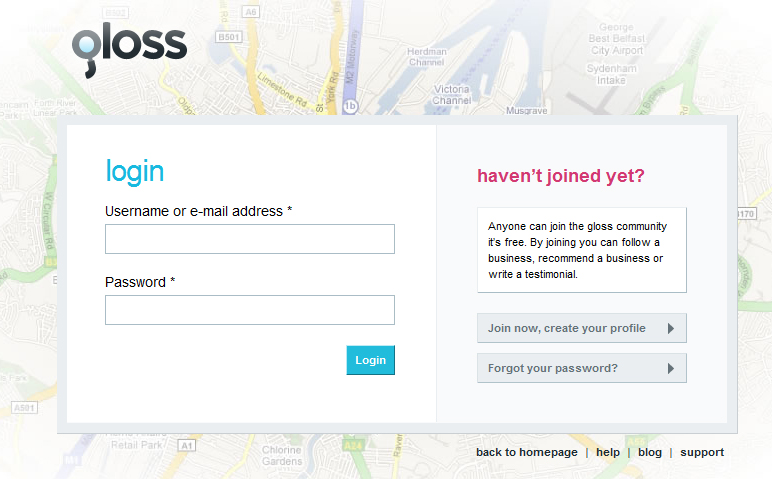
Task: Open the help link in footer
Action: (608, 452)
